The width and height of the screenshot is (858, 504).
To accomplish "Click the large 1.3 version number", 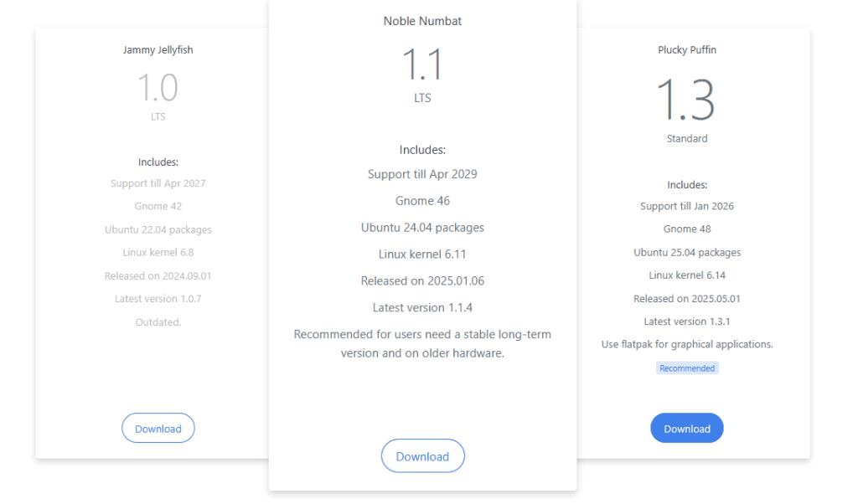I will pos(687,100).
